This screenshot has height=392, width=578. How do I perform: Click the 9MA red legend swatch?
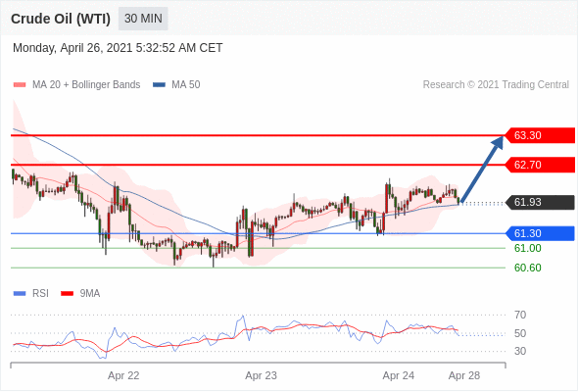(67, 294)
